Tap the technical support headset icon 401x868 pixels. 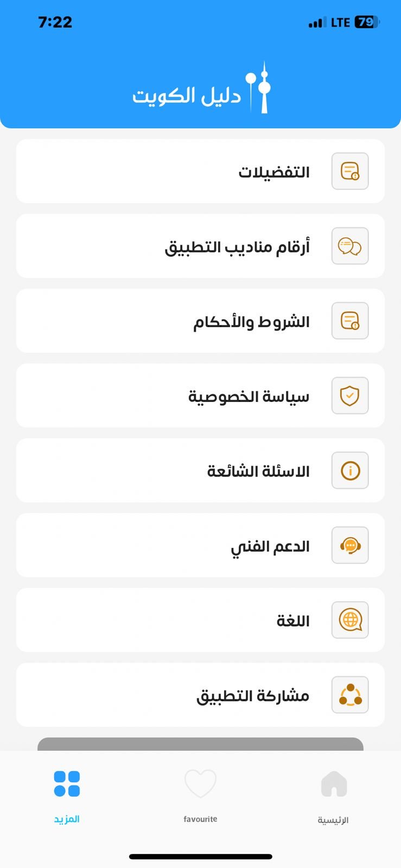(350, 546)
